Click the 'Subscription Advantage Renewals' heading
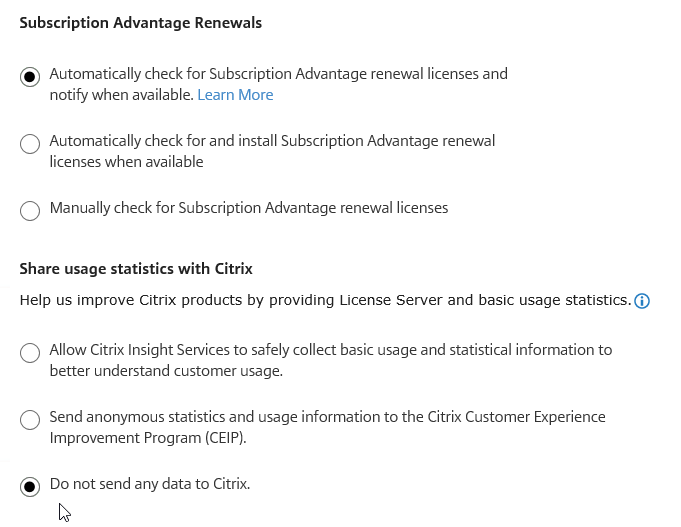This screenshot has height=527, width=681. [141, 23]
